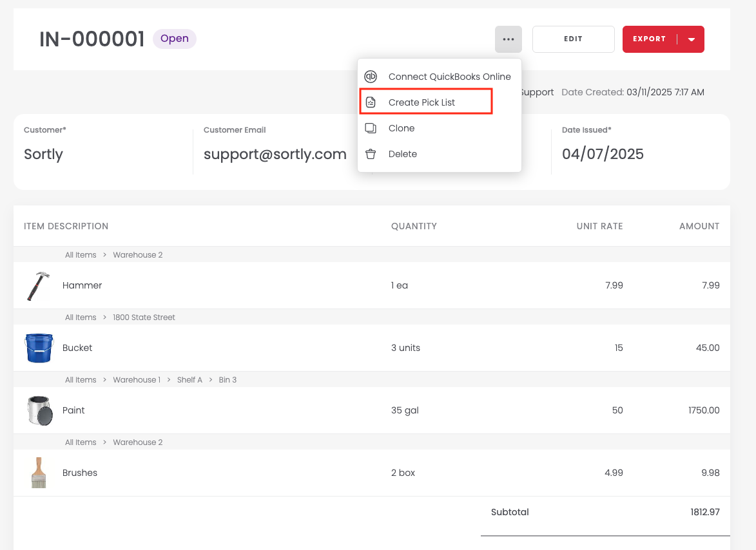Click the Delete trash can icon
756x550 pixels.
371,154
